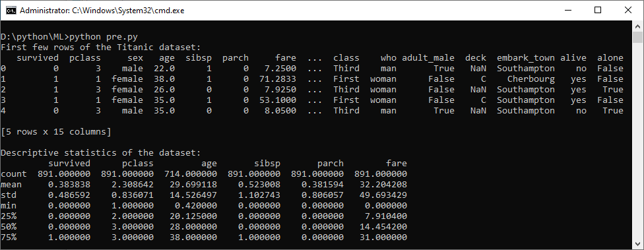Click the fare value 53.1000
The width and height of the screenshot is (644, 250).
[x=278, y=100]
